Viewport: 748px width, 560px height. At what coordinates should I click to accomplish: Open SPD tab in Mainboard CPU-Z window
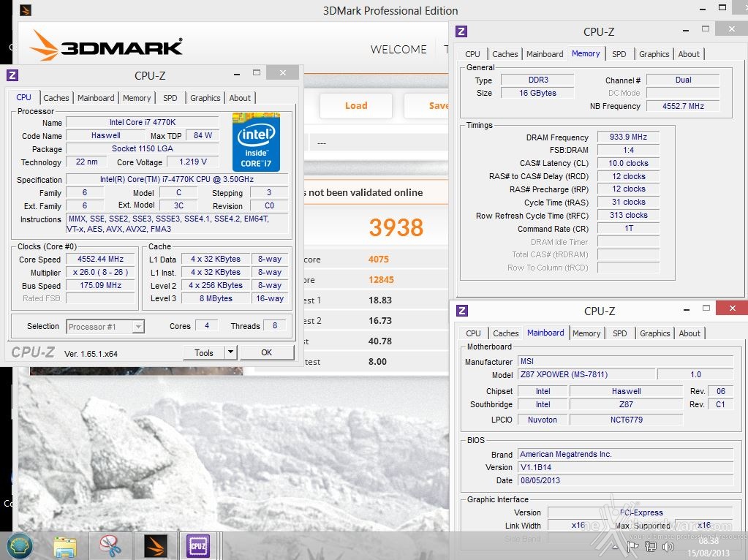620,333
